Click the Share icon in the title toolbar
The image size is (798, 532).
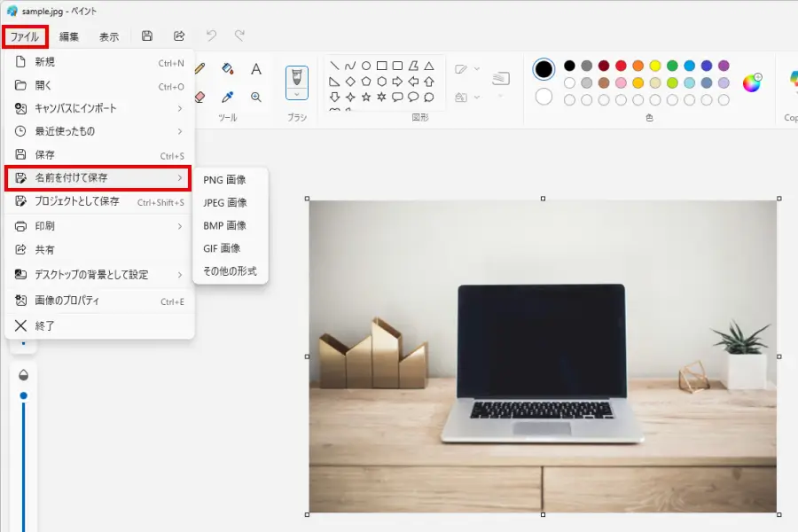179,36
